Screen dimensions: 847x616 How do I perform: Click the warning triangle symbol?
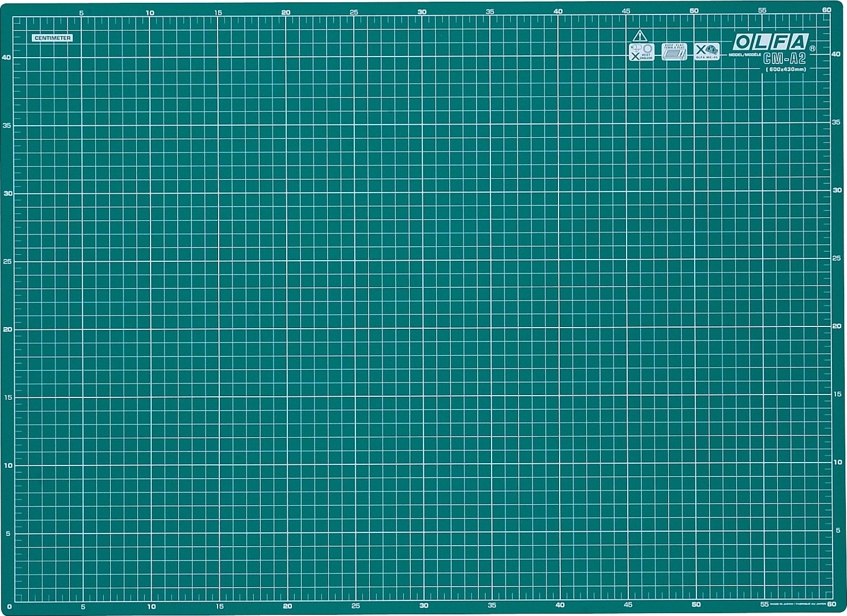pyautogui.click(x=639, y=36)
